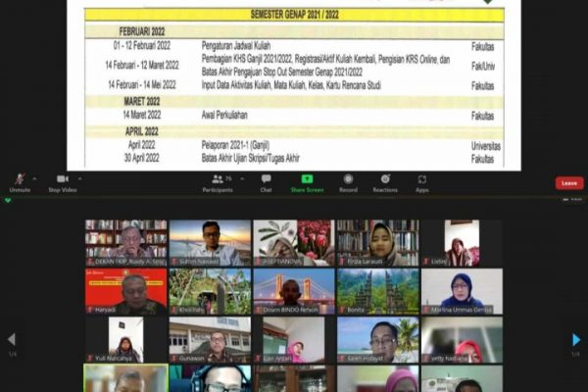Image resolution: width=588 pixels, height=392 pixels.
Task: Expand audio options arrow beside Unmute
Action: click(x=35, y=178)
